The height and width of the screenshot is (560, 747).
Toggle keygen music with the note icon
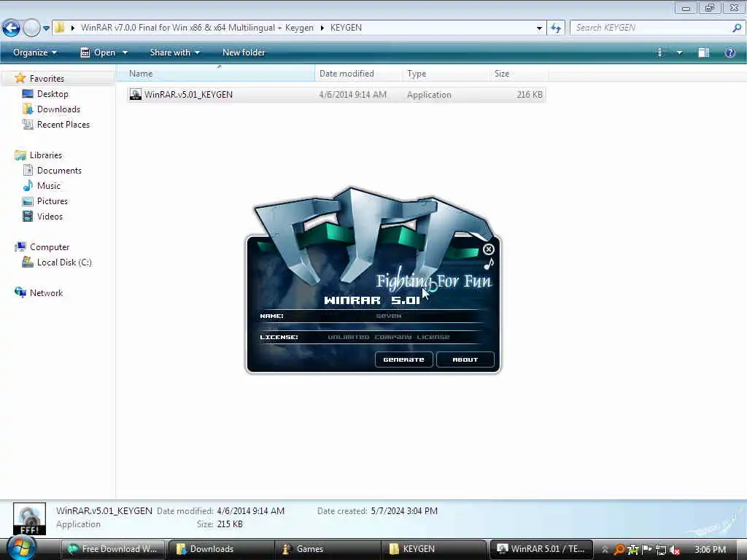[x=489, y=264]
